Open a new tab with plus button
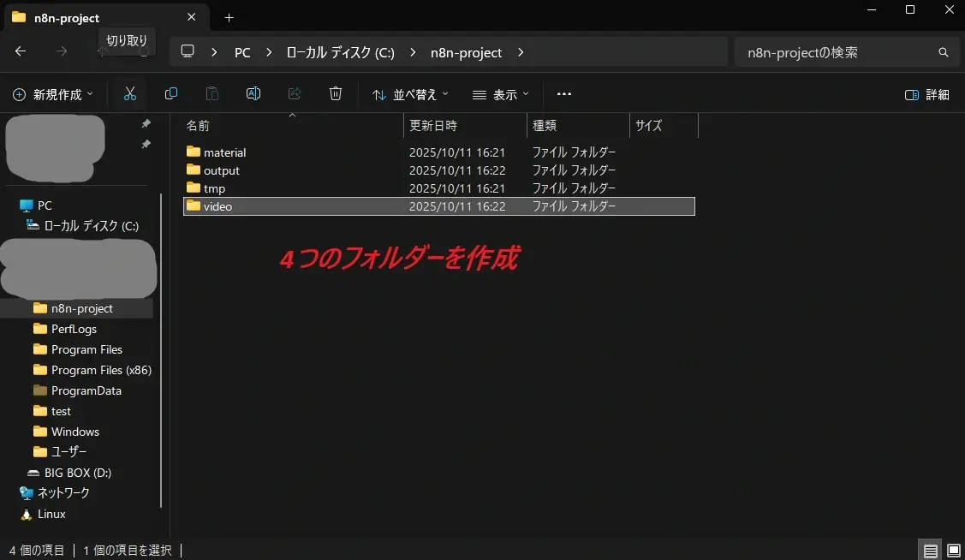 pos(229,17)
